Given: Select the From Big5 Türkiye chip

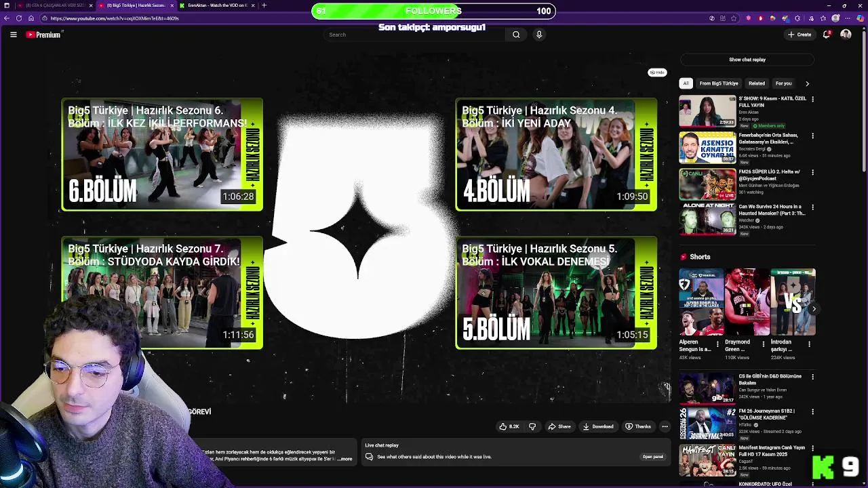Looking at the screenshot, I should [x=719, y=83].
